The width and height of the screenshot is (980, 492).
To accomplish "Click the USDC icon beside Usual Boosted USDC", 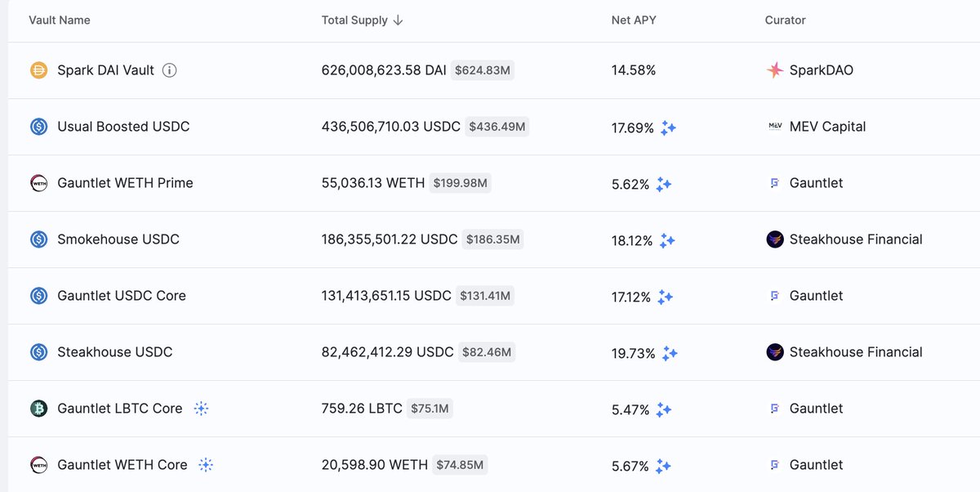I will pyautogui.click(x=38, y=127).
